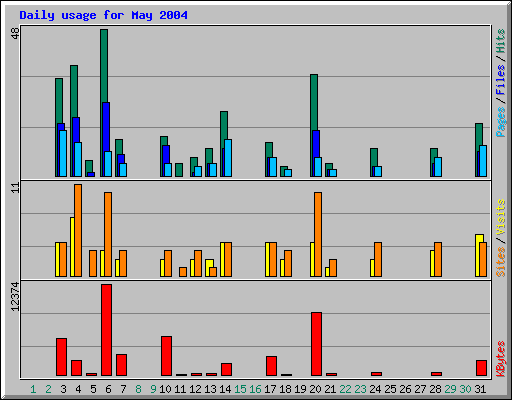
Task: Click the 'Pages' legend label
Action: 500,122
